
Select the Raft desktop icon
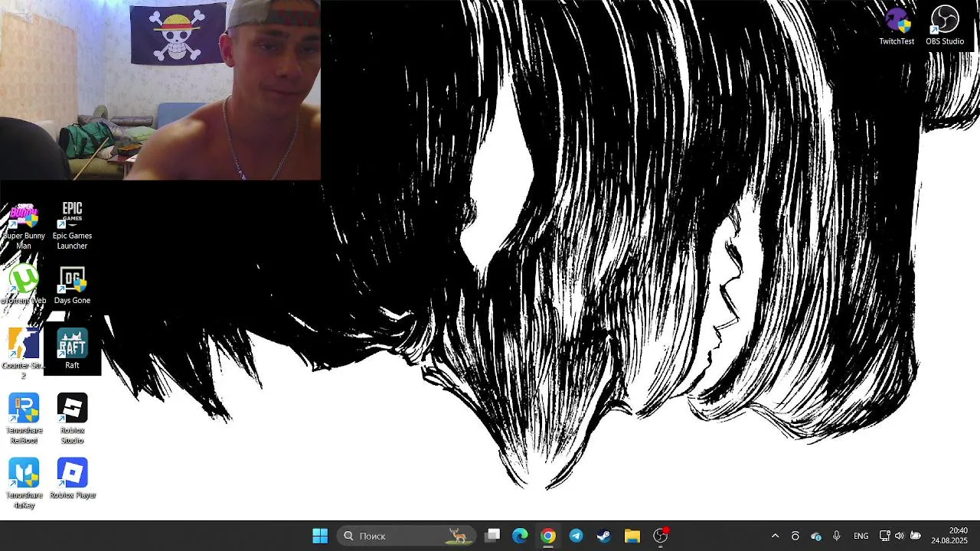click(x=72, y=349)
